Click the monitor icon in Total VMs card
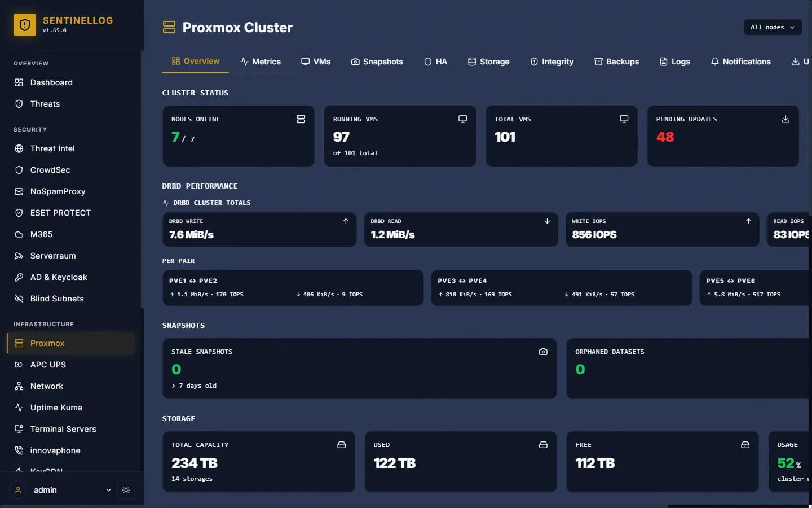The width and height of the screenshot is (812, 508). (x=624, y=119)
